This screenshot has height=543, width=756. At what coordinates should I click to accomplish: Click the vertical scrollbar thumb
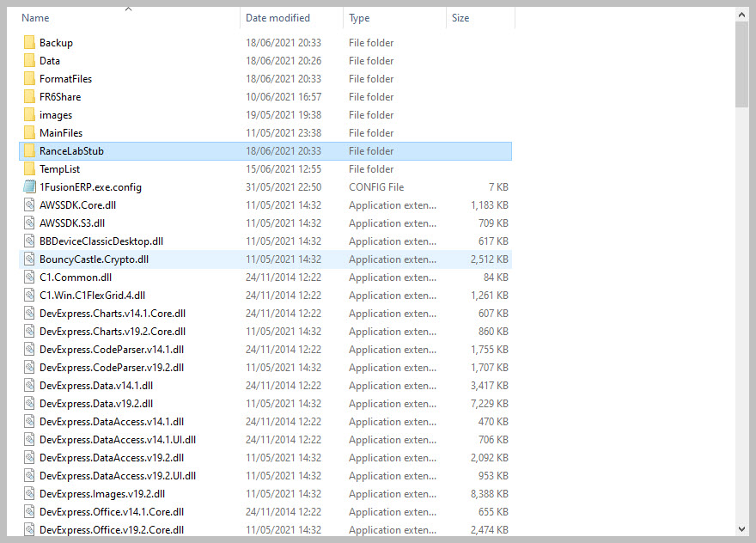(741, 64)
